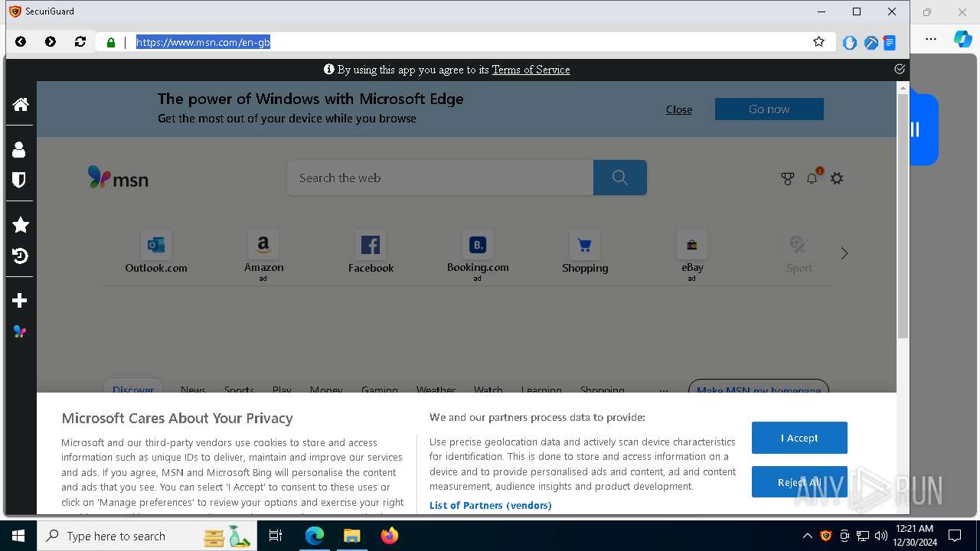This screenshot has width=980, height=551.
Task: Dismiss Terms of Service notice check icon
Action: (900, 69)
